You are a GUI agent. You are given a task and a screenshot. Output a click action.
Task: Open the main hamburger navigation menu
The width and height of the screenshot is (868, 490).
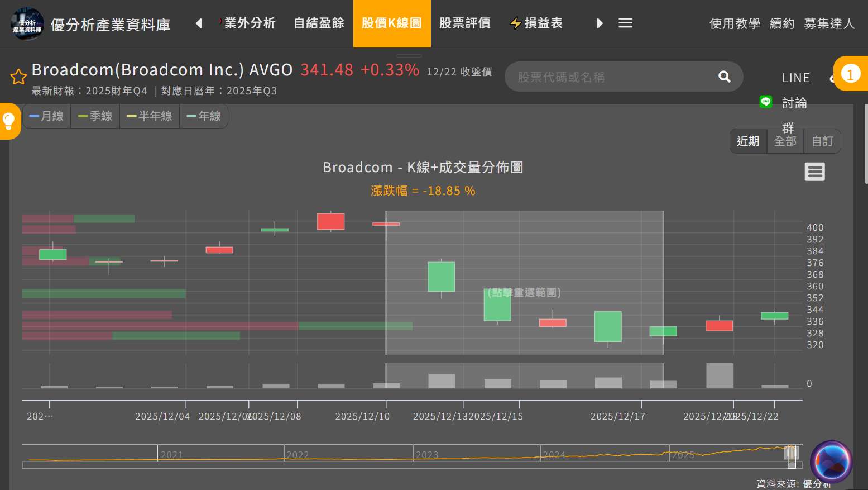[625, 23]
